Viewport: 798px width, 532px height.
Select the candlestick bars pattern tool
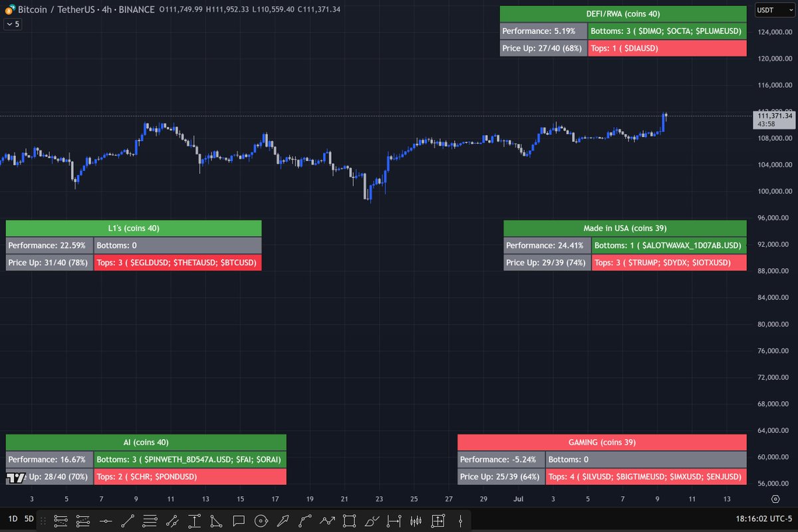[x=416, y=521]
